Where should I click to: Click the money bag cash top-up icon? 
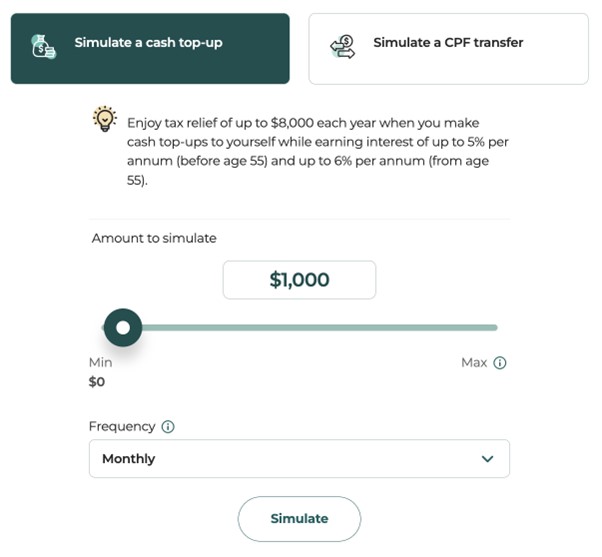(x=43, y=46)
